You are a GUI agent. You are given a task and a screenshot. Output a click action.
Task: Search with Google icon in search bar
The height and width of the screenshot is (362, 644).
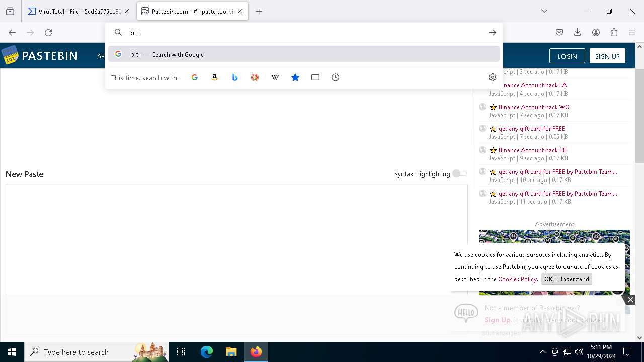(x=195, y=77)
